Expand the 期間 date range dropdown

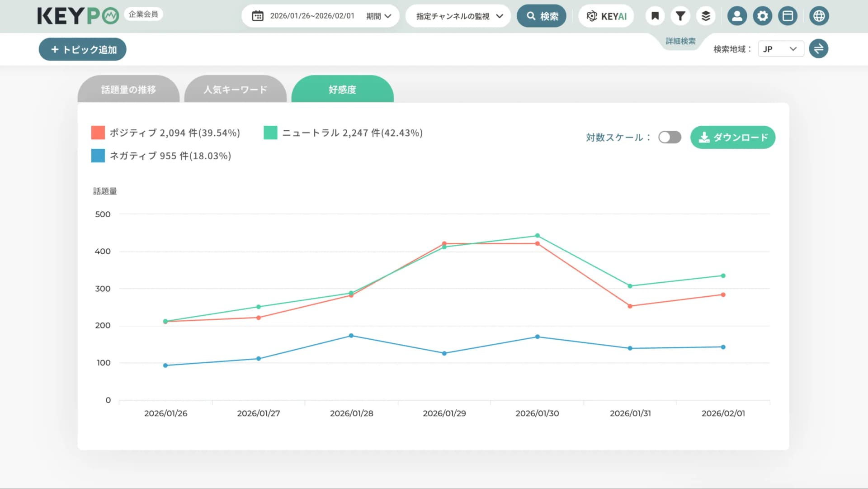coord(379,16)
